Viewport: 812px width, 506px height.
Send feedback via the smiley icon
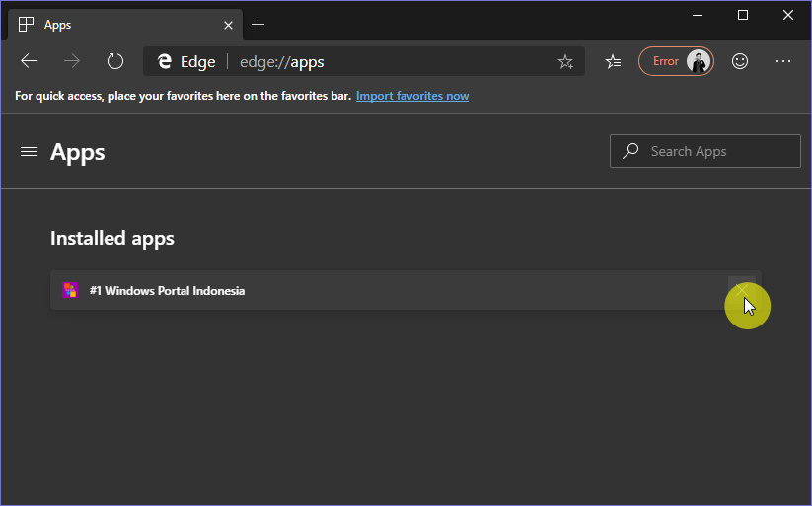tap(740, 61)
